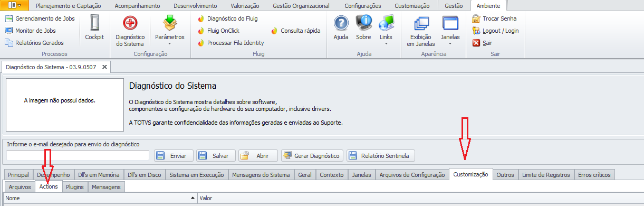This screenshot has width=644, height=206.
Task: Open the Dll's em Memória tab
Action: pyautogui.click(x=98, y=175)
